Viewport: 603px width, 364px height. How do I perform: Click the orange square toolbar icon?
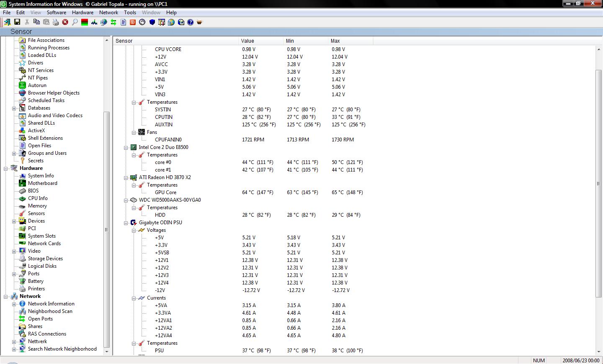tap(133, 22)
